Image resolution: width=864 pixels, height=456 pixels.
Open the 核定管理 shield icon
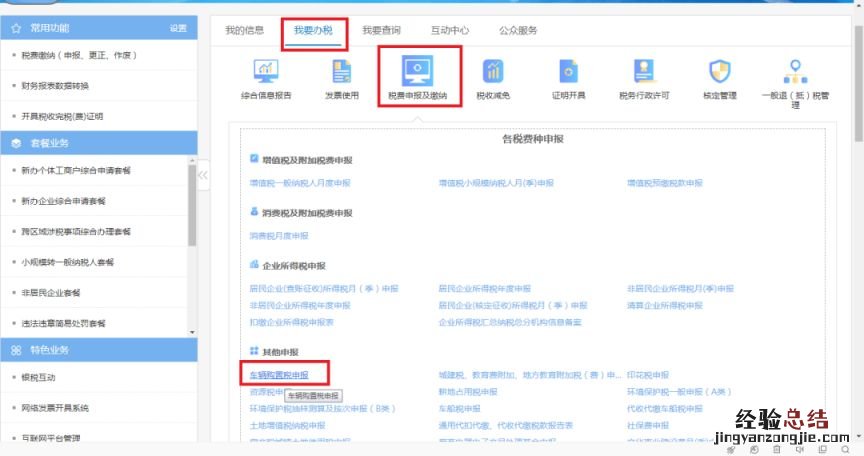tap(720, 72)
